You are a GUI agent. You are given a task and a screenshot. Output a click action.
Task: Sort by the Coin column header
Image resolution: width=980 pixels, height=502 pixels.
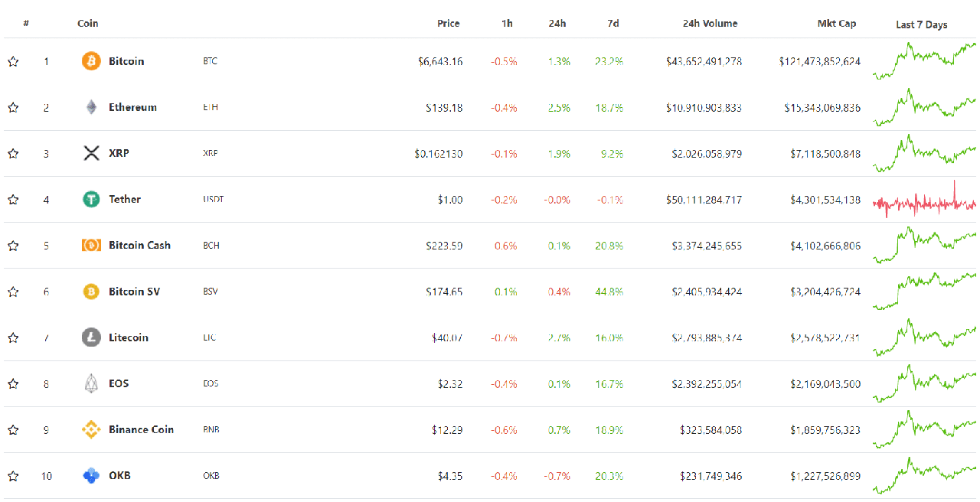[x=88, y=23]
